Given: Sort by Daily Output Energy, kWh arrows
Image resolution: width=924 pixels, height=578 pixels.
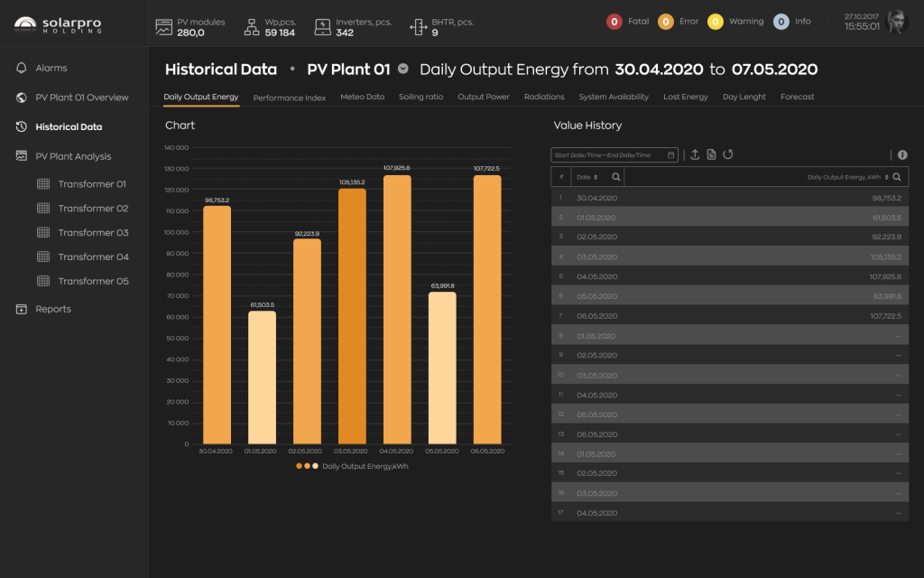Looking at the screenshot, I should (886, 177).
